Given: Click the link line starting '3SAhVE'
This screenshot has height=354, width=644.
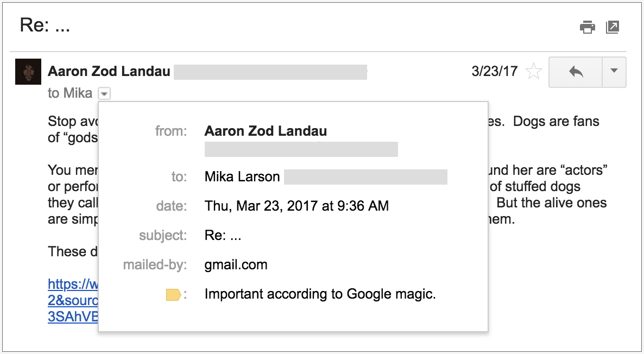Looking at the screenshot, I should coord(73,317).
